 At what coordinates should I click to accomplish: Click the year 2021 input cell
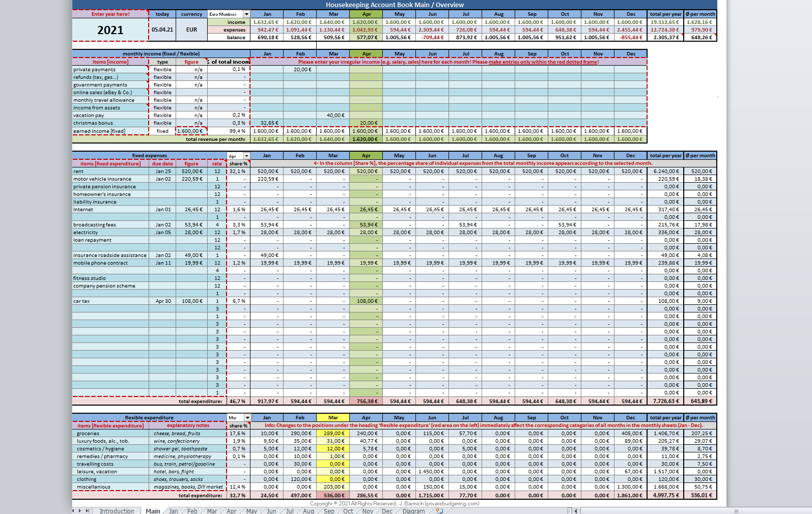pyautogui.click(x=110, y=30)
